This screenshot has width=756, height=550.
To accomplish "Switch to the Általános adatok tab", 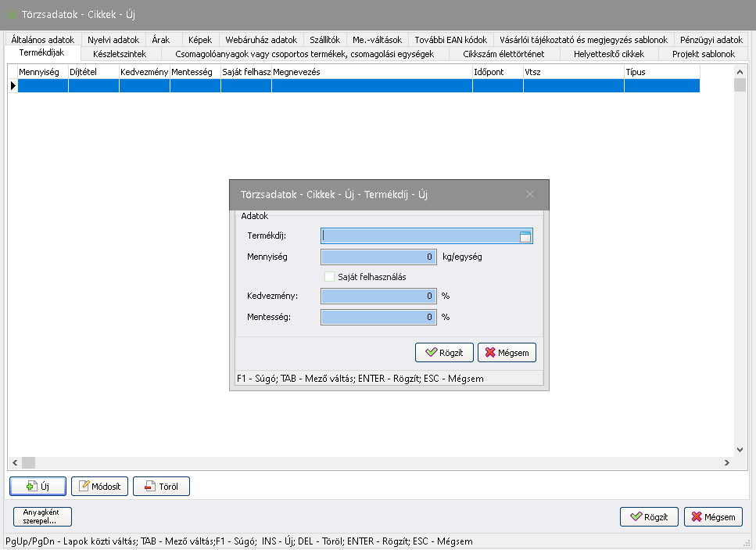I will pyautogui.click(x=43, y=39).
